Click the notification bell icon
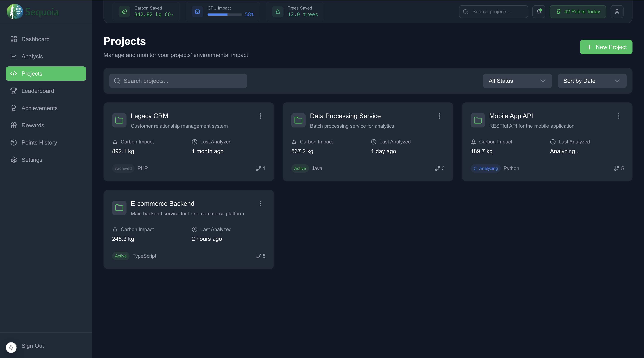Viewport: 644px width, 358px height. (x=539, y=12)
